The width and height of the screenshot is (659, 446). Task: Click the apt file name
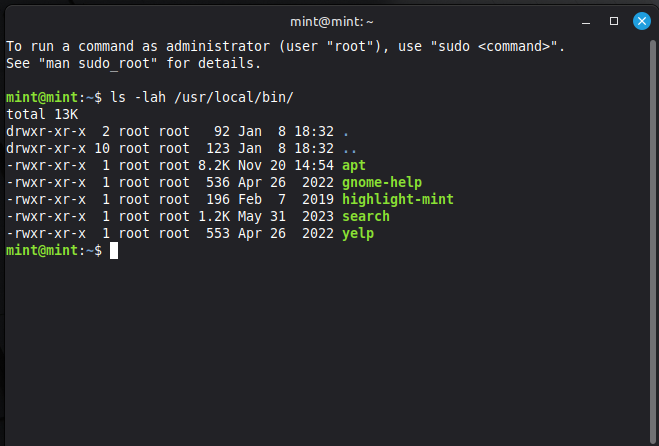[x=354, y=165]
